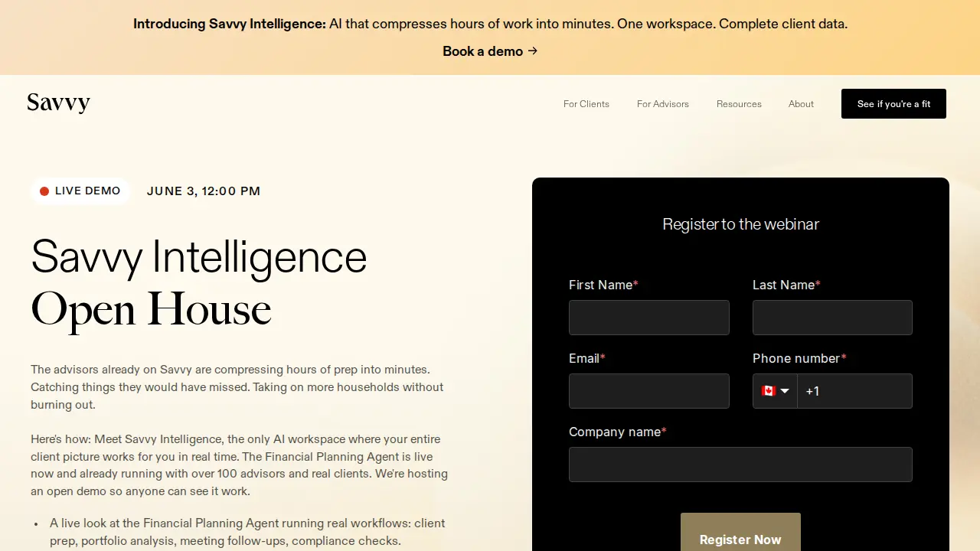Open the For Advisors menu

pos(663,104)
